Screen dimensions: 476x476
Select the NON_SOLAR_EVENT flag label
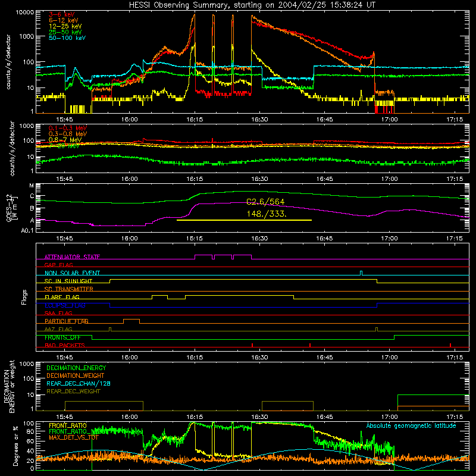72,273
